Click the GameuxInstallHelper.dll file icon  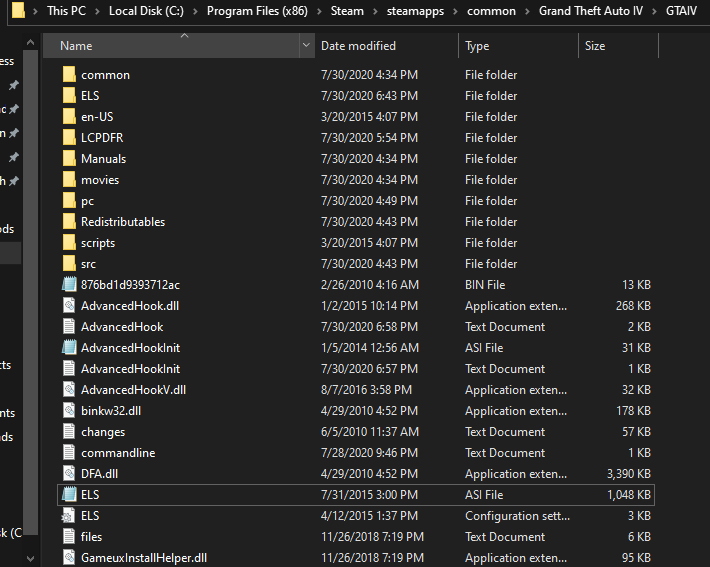[x=69, y=557]
